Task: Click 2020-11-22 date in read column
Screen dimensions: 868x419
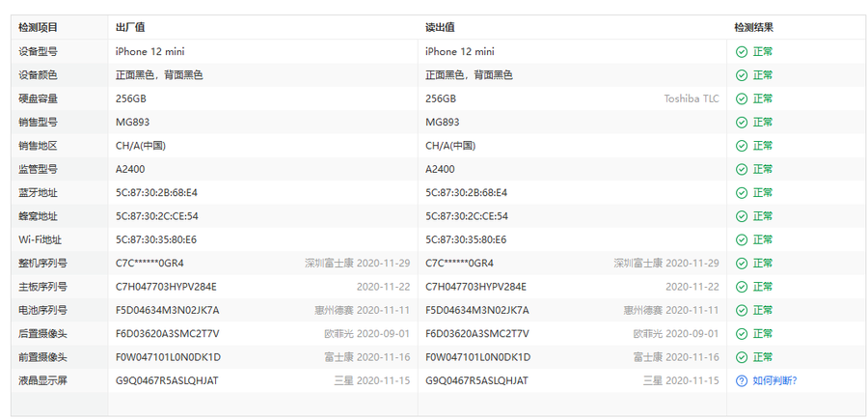Action: pos(692,287)
